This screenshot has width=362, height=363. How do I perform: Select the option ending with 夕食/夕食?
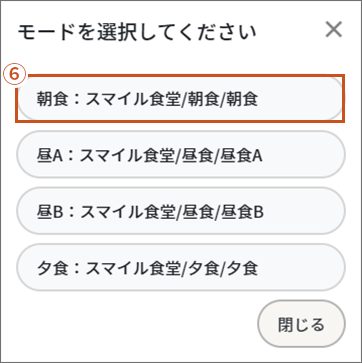181,267
